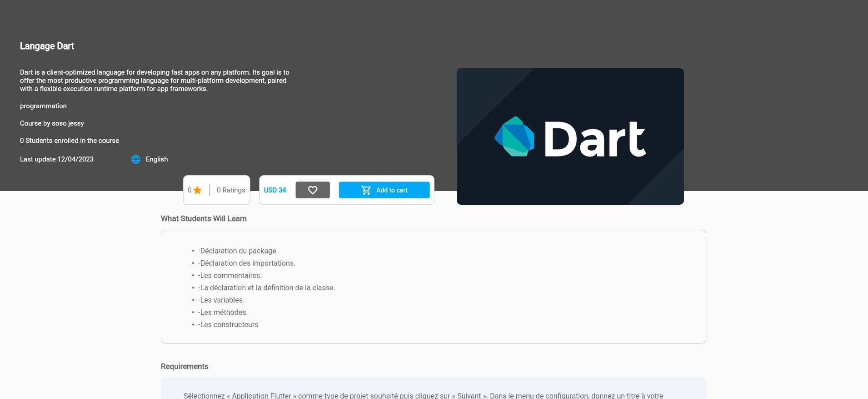
Task: Click the Sélectionnez Application Flutter requirements text
Action: (x=423, y=395)
